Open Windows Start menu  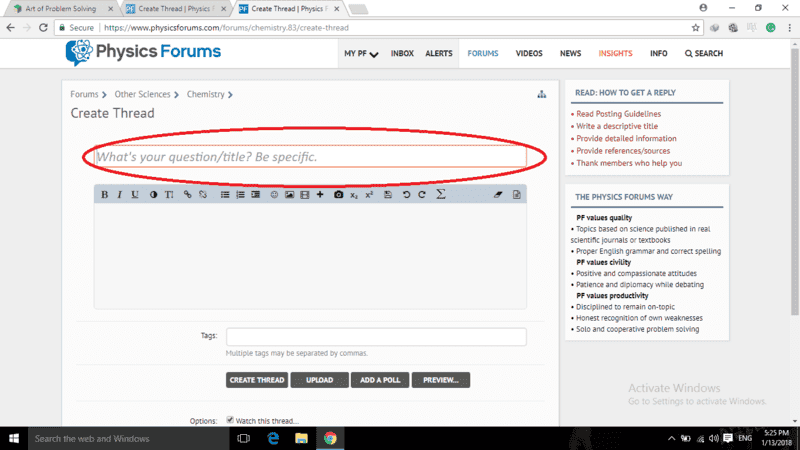pos(14,438)
